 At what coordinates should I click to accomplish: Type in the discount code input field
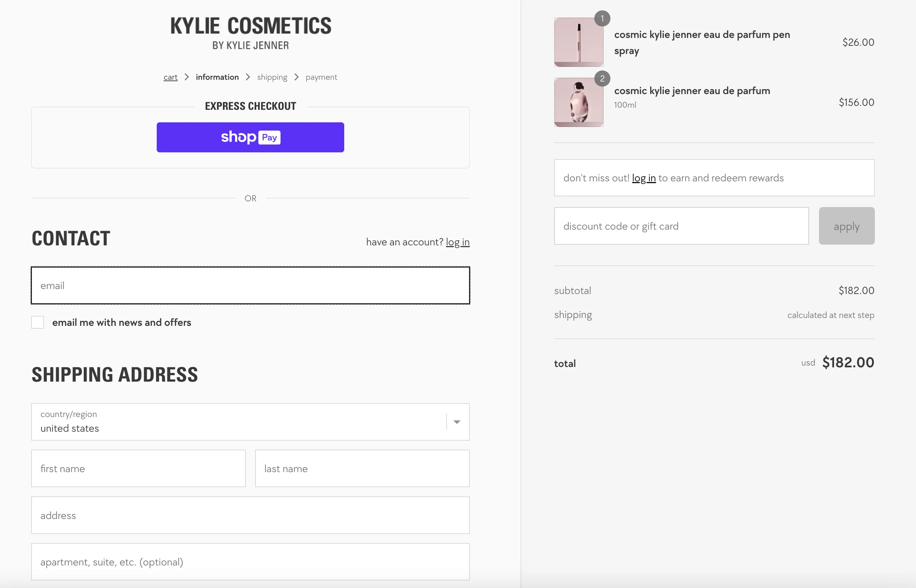(x=682, y=226)
